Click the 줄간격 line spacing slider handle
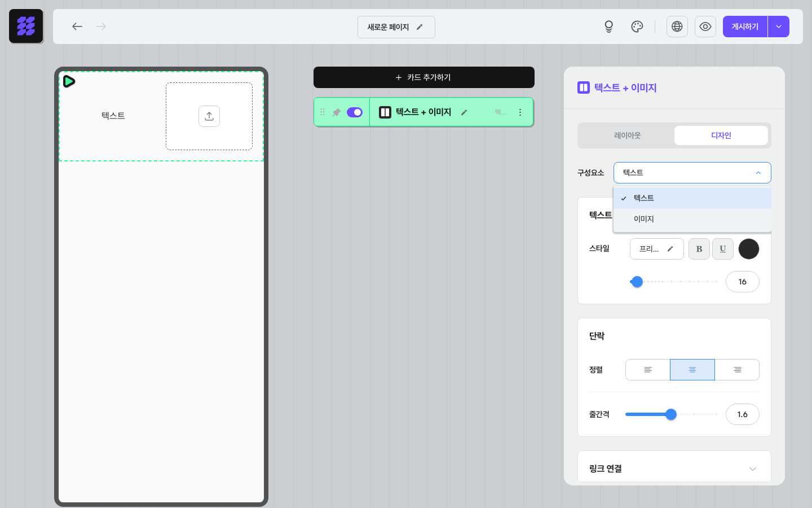Viewport: 812px width, 508px height. point(671,414)
